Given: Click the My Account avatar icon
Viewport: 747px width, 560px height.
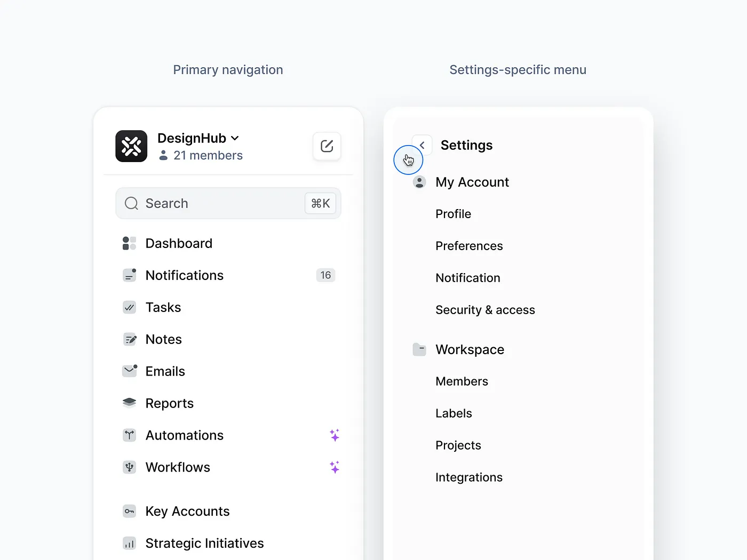Looking at the screenshot, I should tap(419, 182).
